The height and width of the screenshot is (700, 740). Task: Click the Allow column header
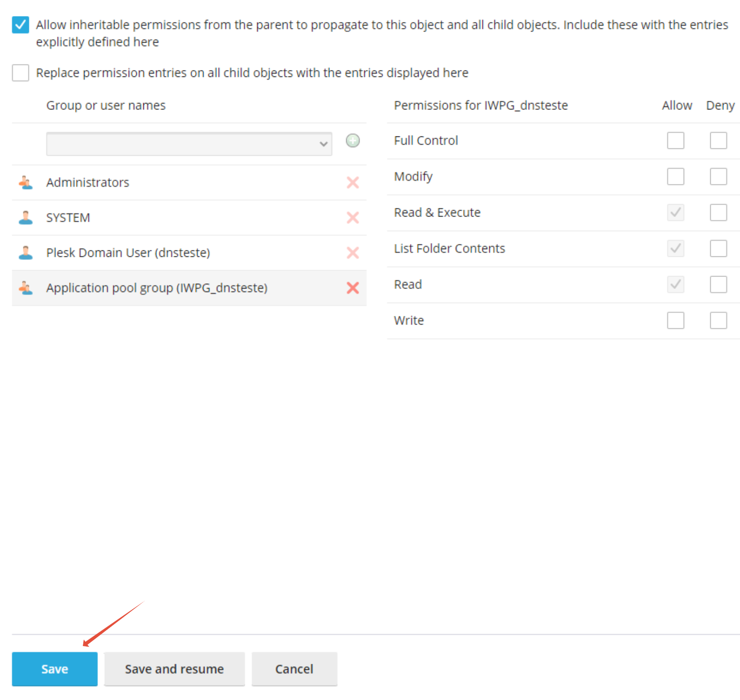(x=677, y=105)
